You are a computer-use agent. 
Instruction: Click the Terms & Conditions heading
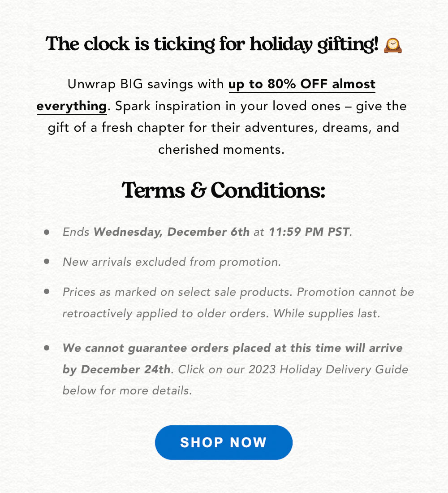pyautogui.click(x=224, y=190)
